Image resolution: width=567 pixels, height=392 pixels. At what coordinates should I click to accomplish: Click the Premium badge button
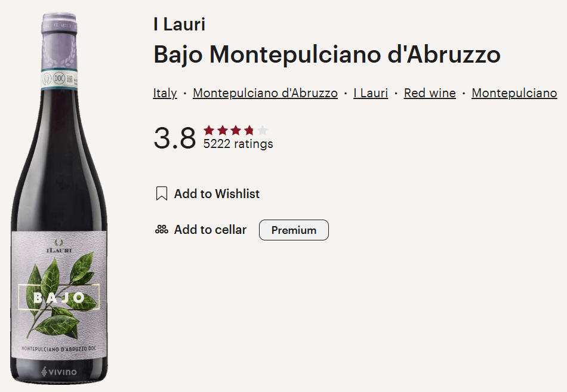pyautogui.click(x=294, y=230)
